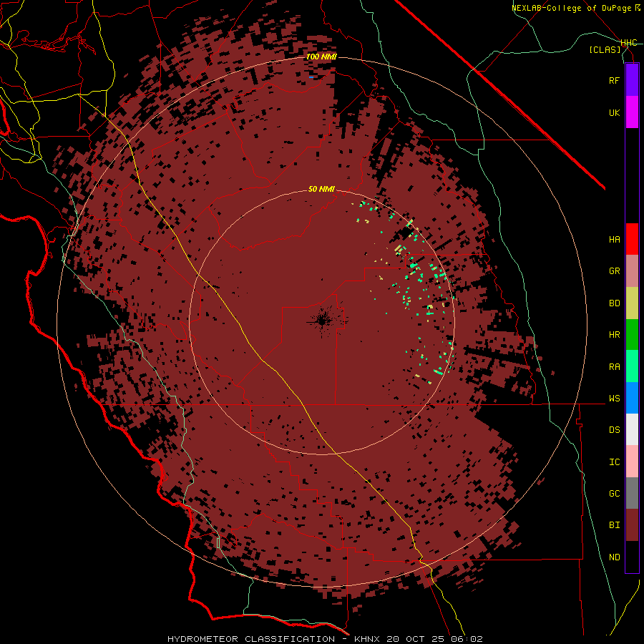Screen dimensions: 644x644
Task: Click the 06:02 timestamp
Action: [x=466, y=639]
